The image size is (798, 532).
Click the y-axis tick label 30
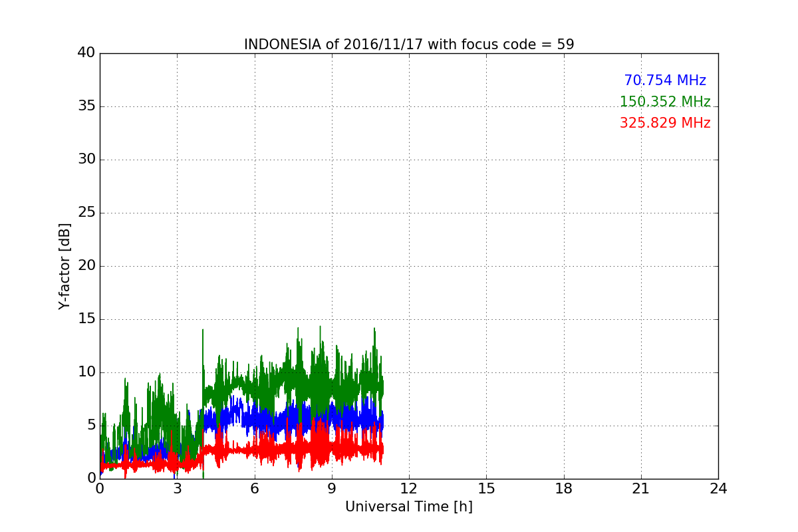(x=86, y=160)
